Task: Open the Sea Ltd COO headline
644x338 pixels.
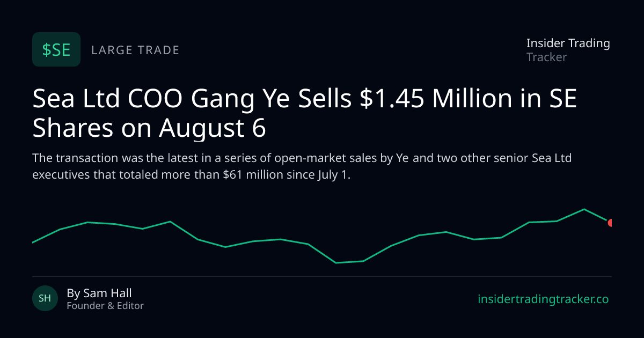Action: pos(305,114)
